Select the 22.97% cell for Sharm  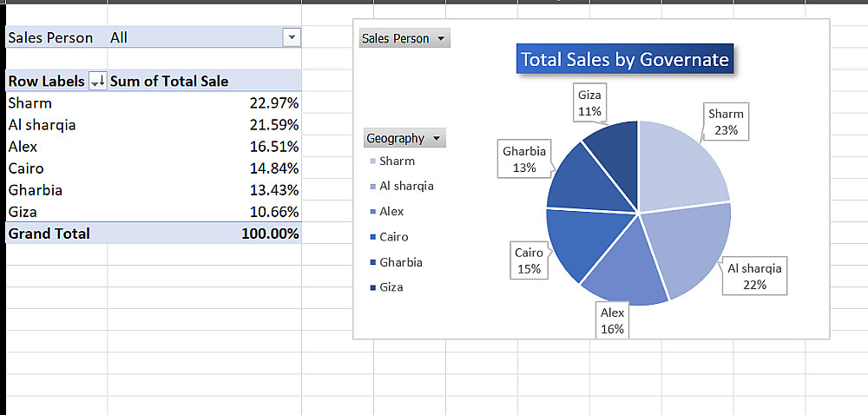pos(273,103)
